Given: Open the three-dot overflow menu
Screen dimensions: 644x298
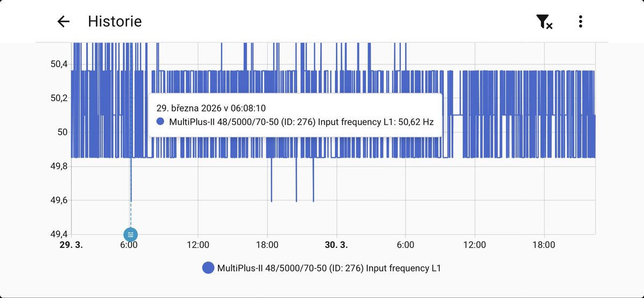Looking at the screenshot, I should [x=580, y=21].
